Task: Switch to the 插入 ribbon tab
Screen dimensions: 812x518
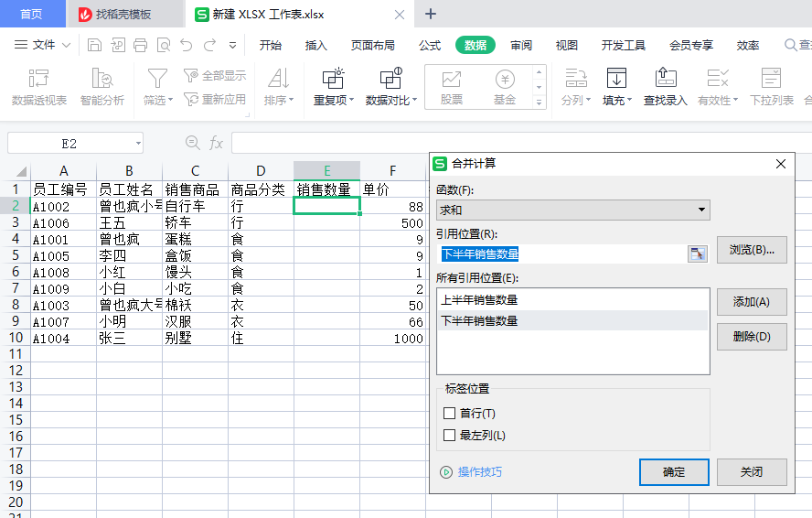Action: (315, 46)
